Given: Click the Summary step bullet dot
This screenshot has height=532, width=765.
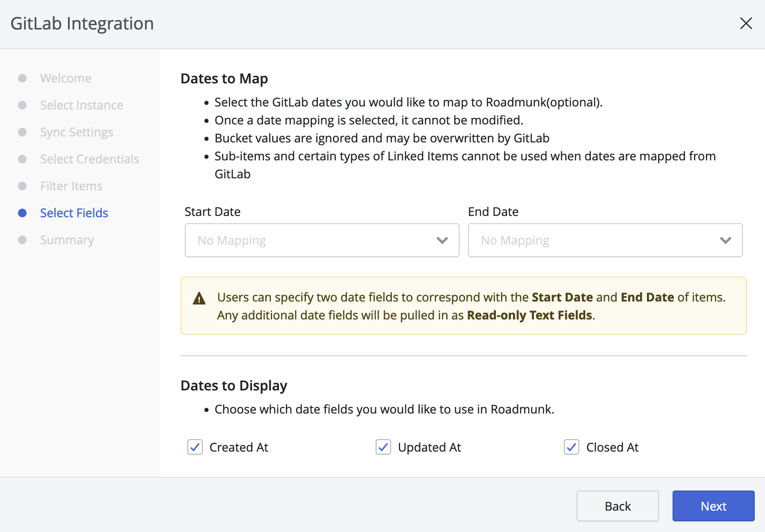Looking at the screenshot, I should pos(22,240).
